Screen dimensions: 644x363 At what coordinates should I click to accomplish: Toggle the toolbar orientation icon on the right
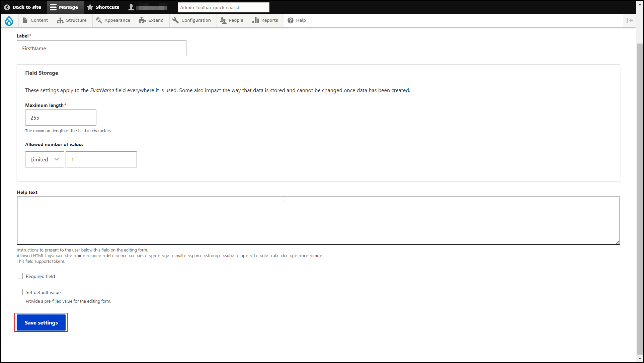(630, 20)
